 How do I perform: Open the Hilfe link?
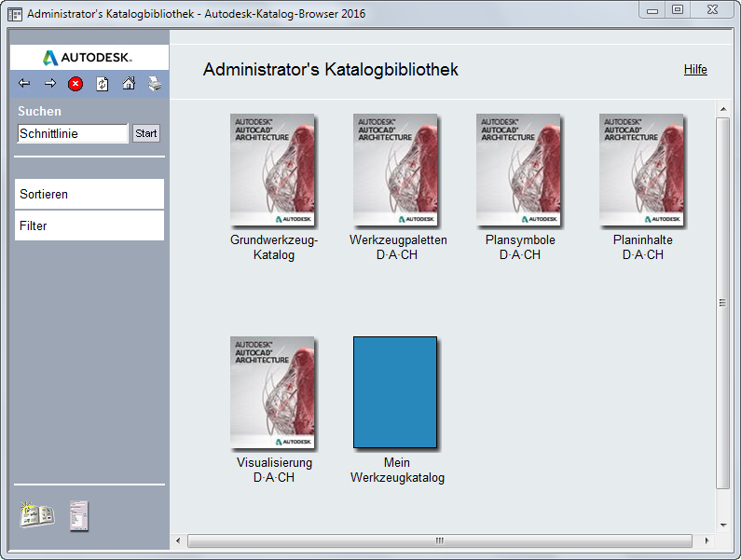click(x=695, y=70)
